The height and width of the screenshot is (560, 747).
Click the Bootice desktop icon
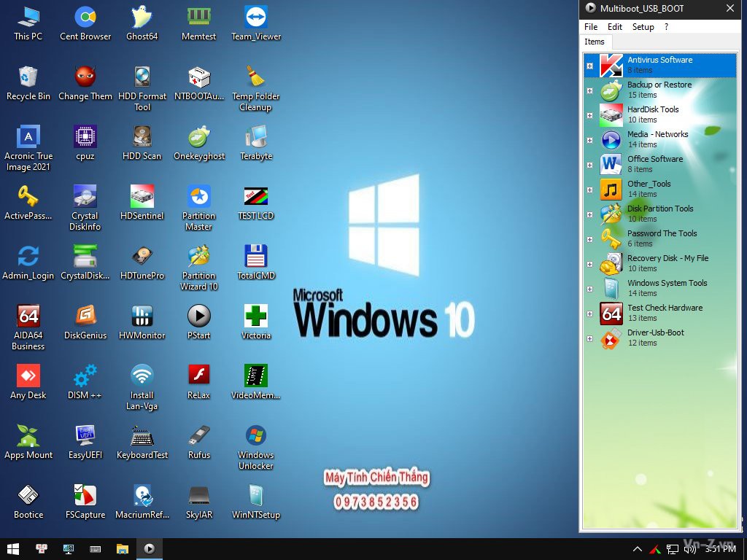(x=28, y=501)
